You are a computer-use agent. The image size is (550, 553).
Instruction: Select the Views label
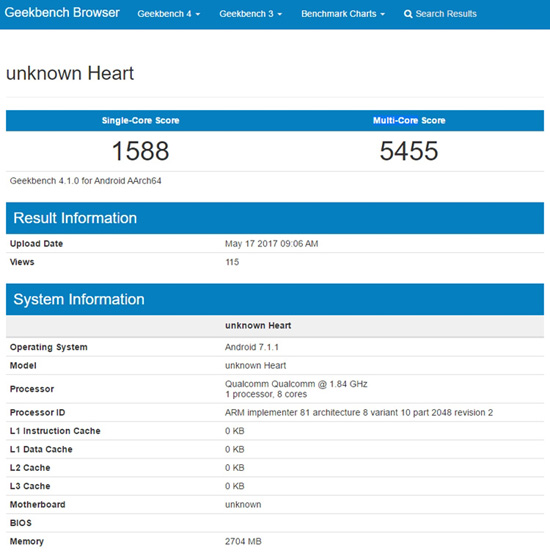click(x=22, y=262)
